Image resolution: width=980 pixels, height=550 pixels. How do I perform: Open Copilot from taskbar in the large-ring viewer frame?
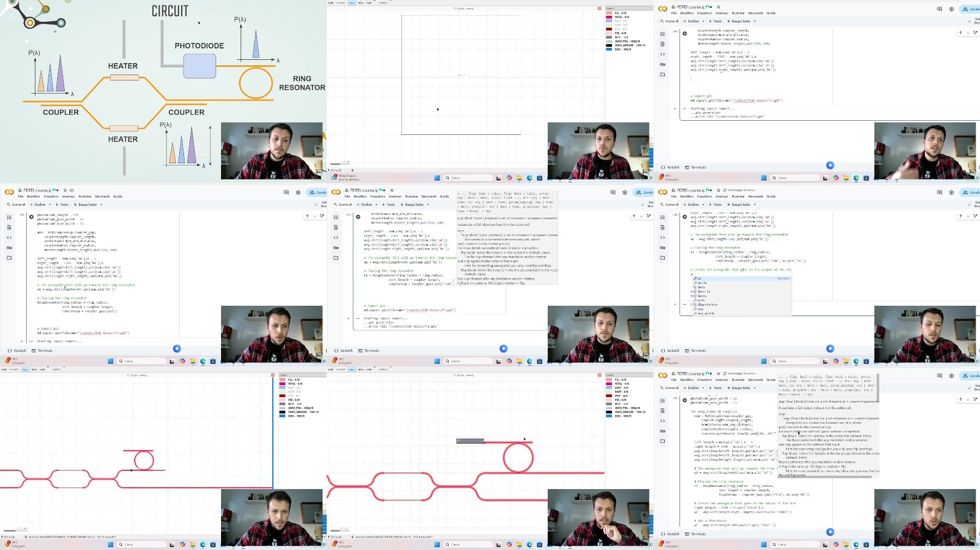[x=509, y=544]
